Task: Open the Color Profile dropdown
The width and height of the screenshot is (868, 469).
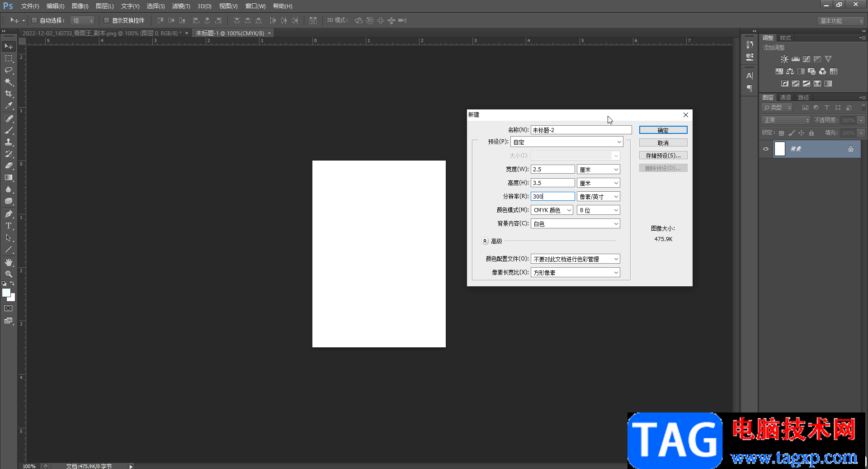Action: [x=576, y=259]
